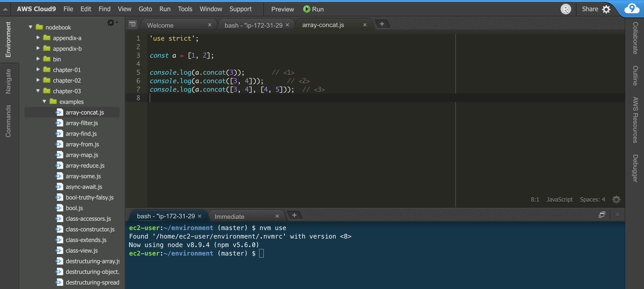Open new editor tab with plus
The height and width of the screenshot is (289, 644).
382,24
